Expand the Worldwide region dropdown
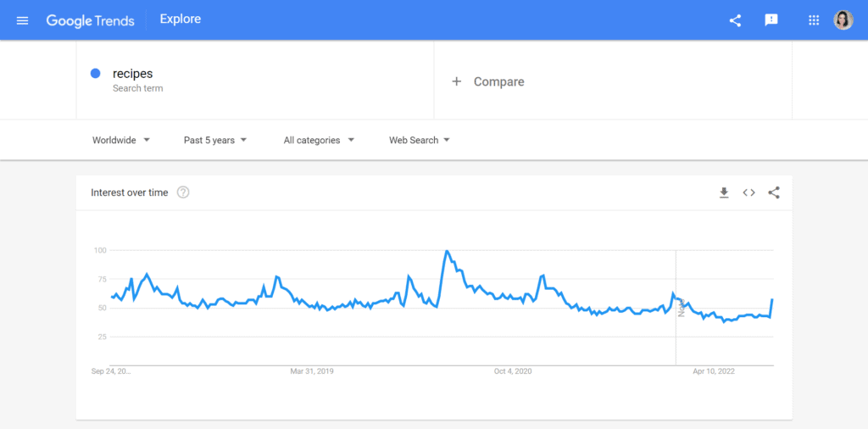The height and width of the screenshot is (429, 868). [x=121, y=140]
